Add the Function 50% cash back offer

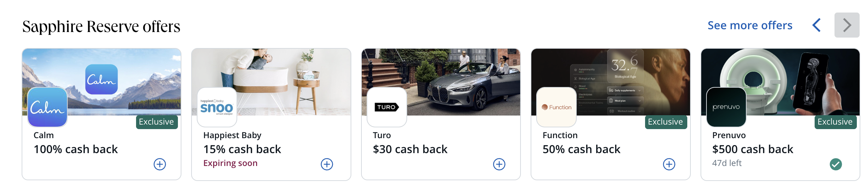click(669, 164)
